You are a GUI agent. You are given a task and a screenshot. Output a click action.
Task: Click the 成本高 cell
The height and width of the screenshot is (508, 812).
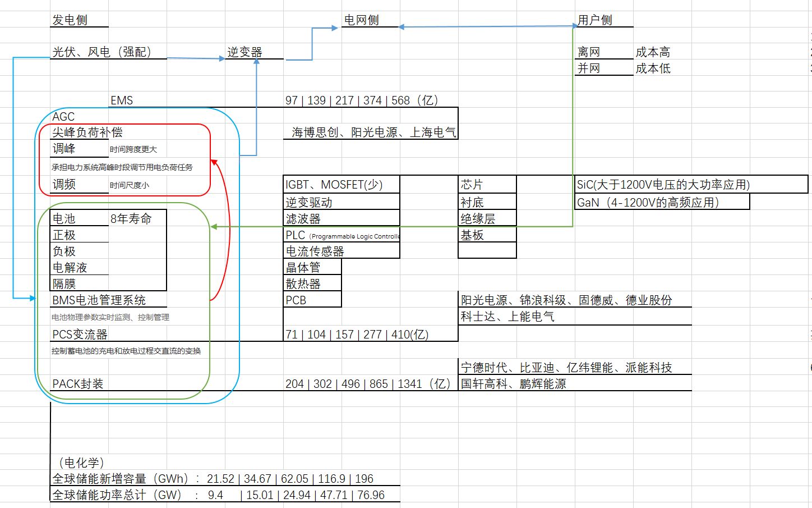653,52
